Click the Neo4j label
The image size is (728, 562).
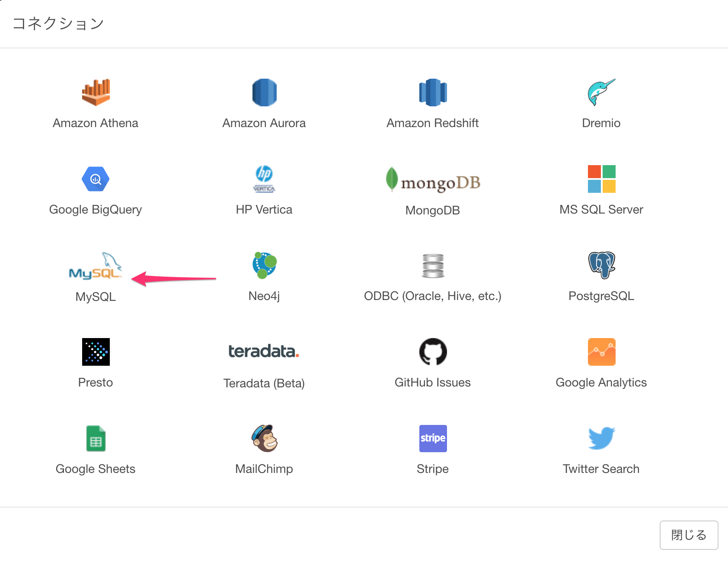tap(264, 296)
